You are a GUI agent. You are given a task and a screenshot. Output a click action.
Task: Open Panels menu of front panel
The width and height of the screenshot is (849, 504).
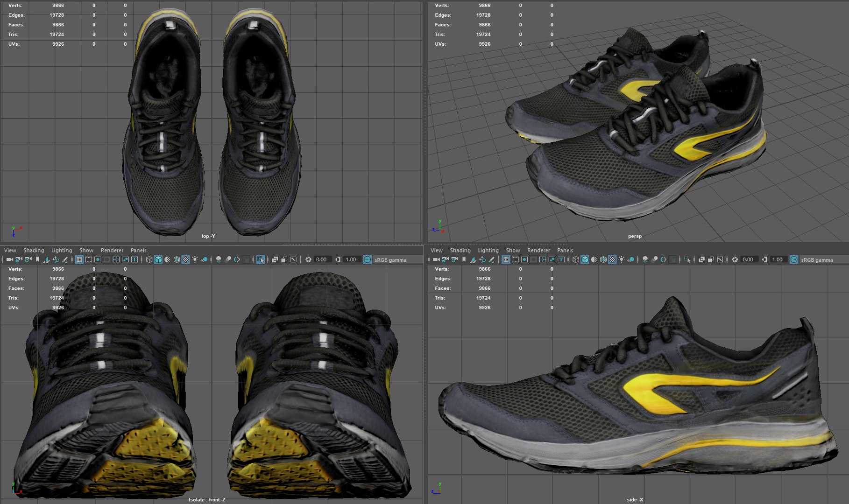click(x=139, y=250)
